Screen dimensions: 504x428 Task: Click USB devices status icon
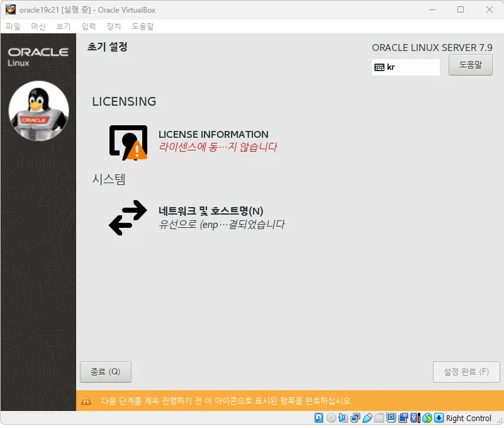[367, 418]
